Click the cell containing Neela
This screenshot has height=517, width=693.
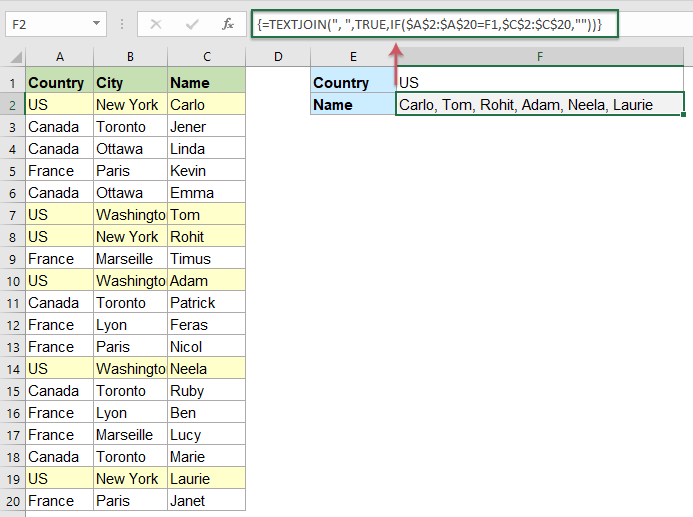pyautogui.click(x=206, y=369)
